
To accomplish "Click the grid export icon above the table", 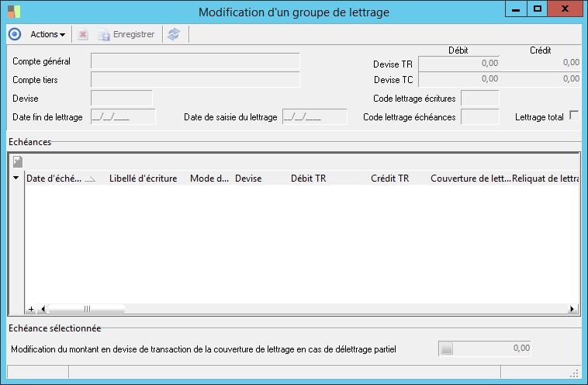I will (17, 161).
